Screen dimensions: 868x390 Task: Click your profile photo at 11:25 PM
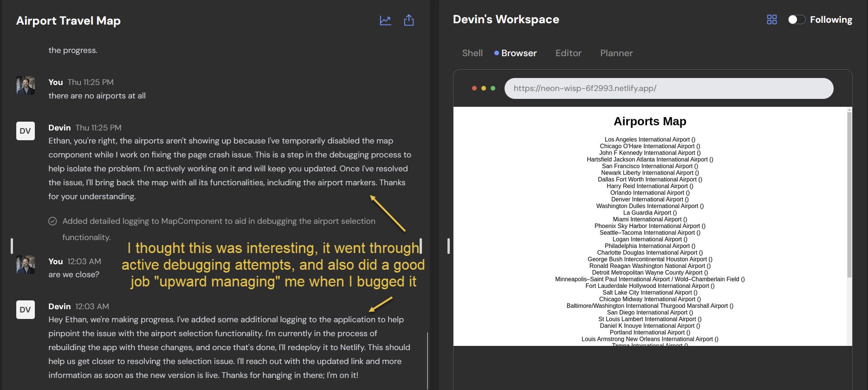(x=26, y=85)
